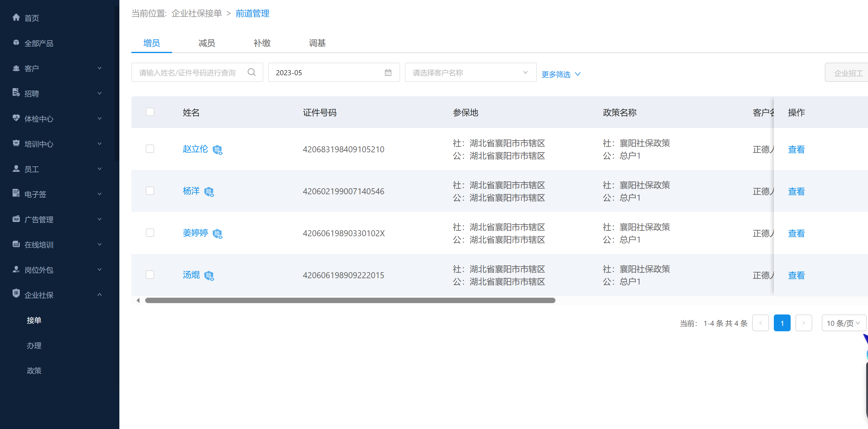Viewport: 868px width, 429px height.
Task: Open the 赵立伦 name link
Action: (196, 149)
